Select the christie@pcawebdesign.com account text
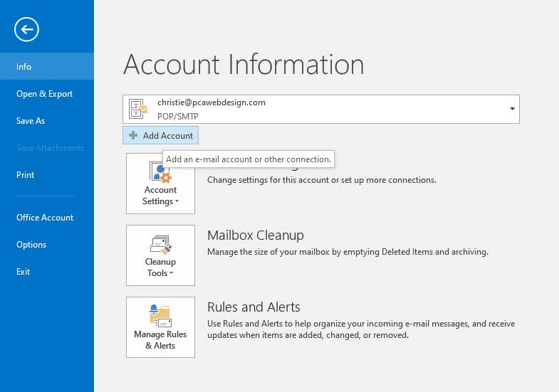559x392 pixels. coord(211,102)
